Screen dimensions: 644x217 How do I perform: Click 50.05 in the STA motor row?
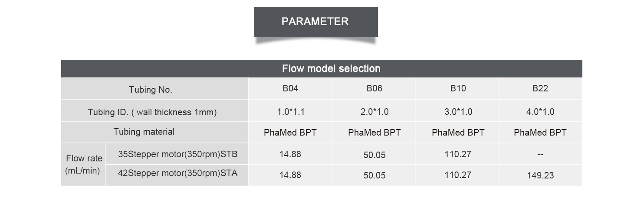(x=374, y=175)
